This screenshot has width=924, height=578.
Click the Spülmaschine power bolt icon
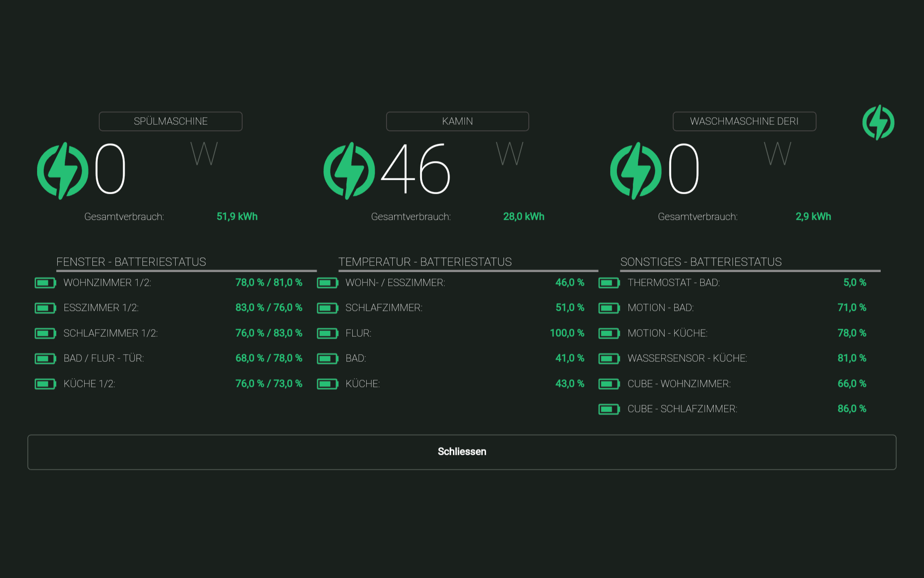[x=63, y=171]
